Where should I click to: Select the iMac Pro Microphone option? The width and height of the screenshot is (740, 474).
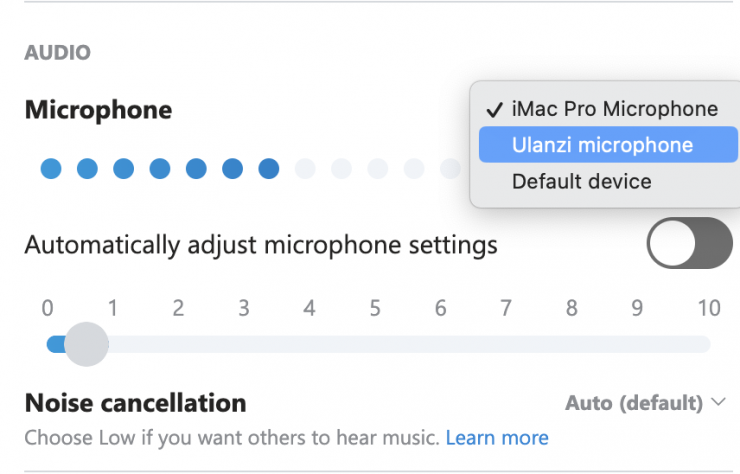click(x=615, y=109)
